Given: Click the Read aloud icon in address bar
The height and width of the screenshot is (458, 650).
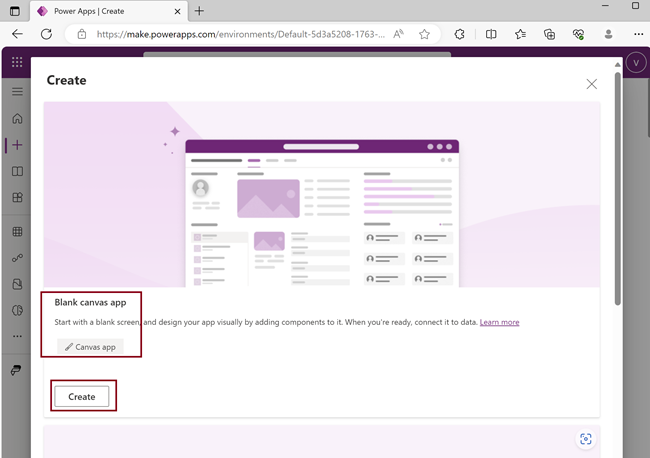Looking at the screenshot, I should [398, 34].
